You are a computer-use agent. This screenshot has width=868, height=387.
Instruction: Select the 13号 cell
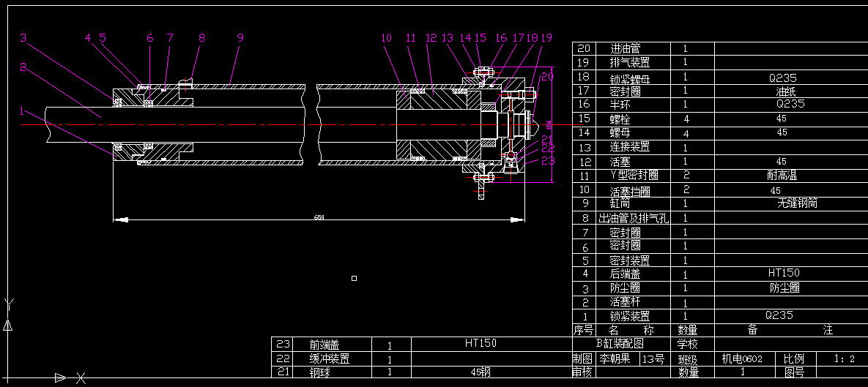click(654, 358)
